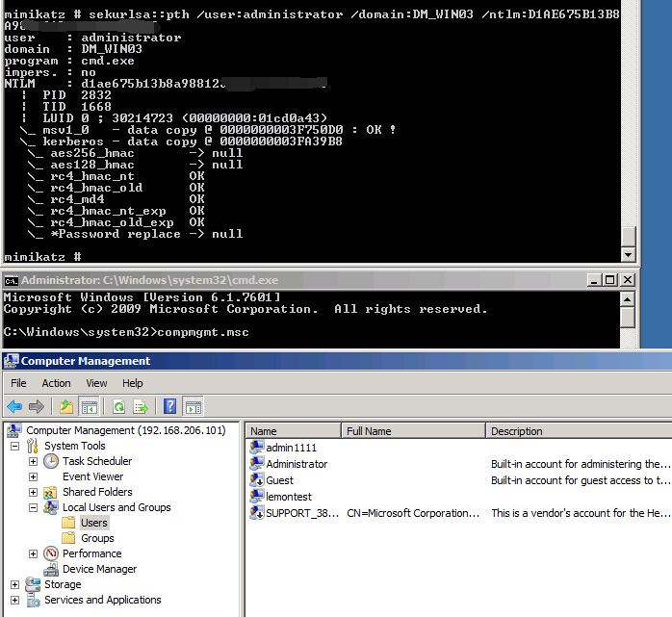This screenshot has height=617, width=672.
Task: Expand the Task Scheduler node
Action: pos(33,461)
